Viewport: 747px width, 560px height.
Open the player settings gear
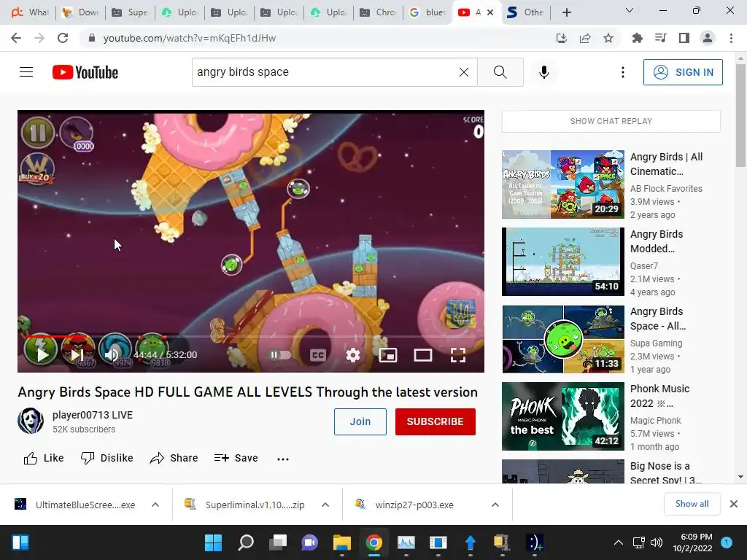click(353, 355)
